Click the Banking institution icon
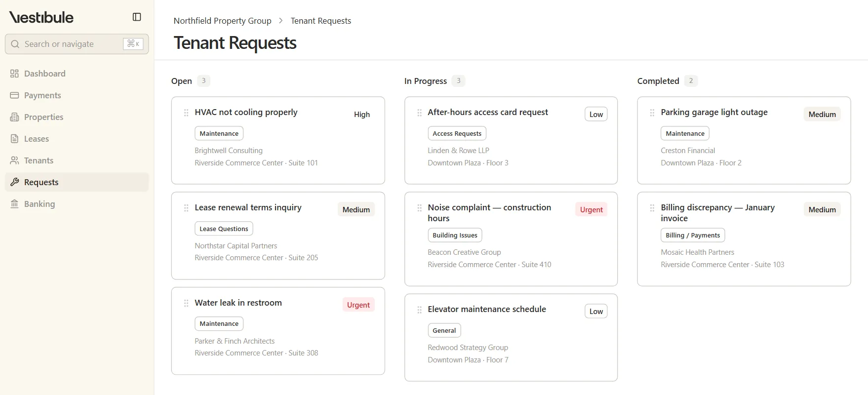868x395 pixels. 14,204
